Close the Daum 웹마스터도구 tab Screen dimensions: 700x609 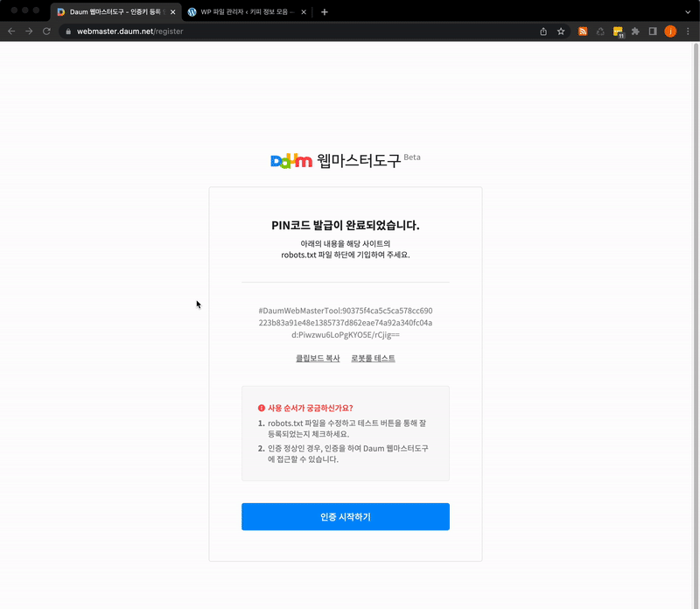tap(172, 12)
